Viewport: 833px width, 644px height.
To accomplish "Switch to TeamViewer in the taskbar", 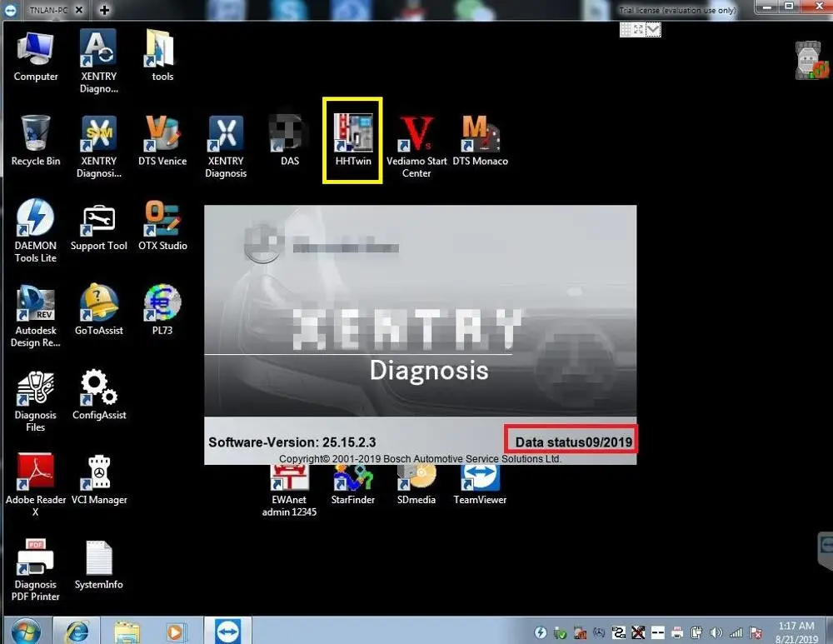I will [228, 631].
